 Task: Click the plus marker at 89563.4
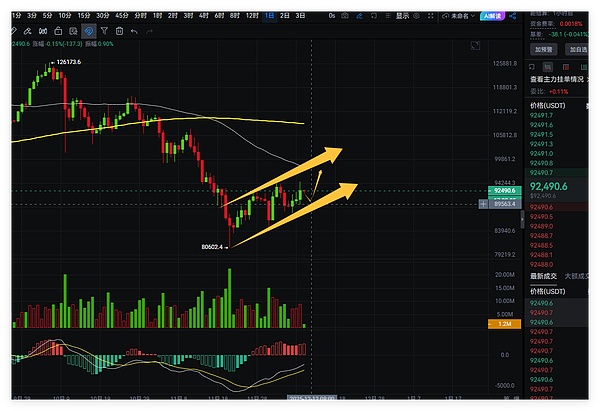tap(484, 203)
